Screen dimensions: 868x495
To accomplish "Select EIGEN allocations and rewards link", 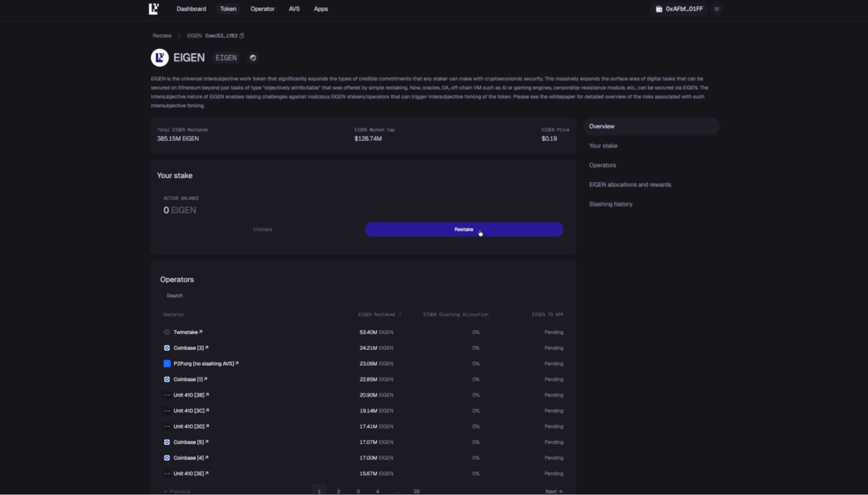I will [x=630, y=185].
